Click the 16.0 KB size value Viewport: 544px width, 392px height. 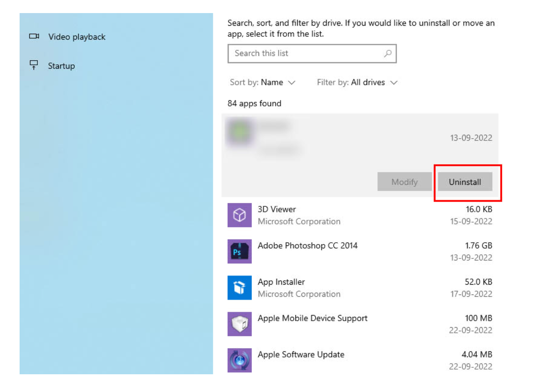point(479,209)
